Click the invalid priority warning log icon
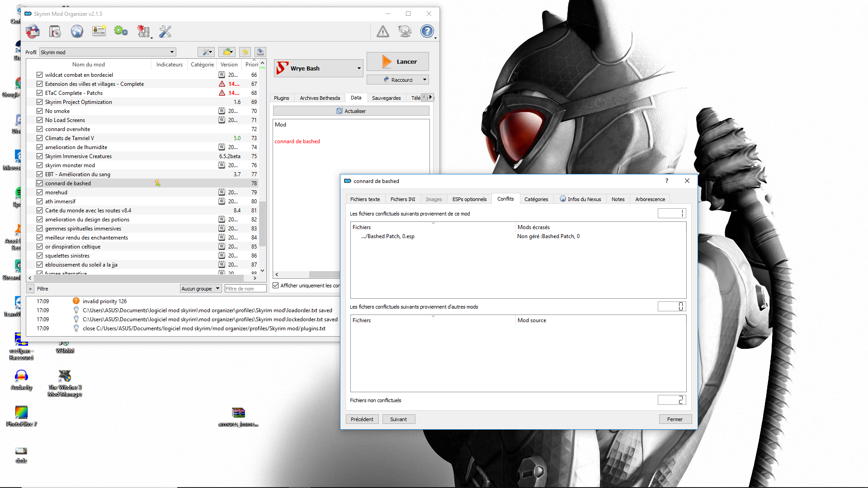The height and width of the screenshot is (488, 868). [x=76, y=301]
